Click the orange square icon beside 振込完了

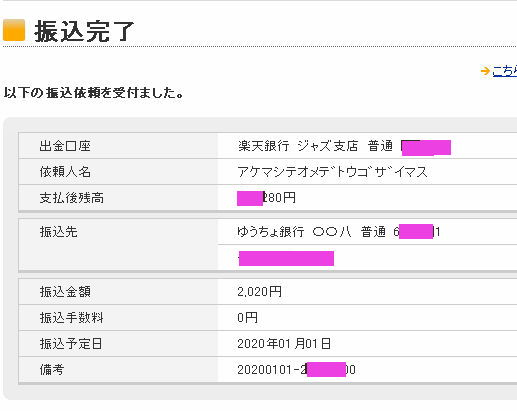coord(14,30)
